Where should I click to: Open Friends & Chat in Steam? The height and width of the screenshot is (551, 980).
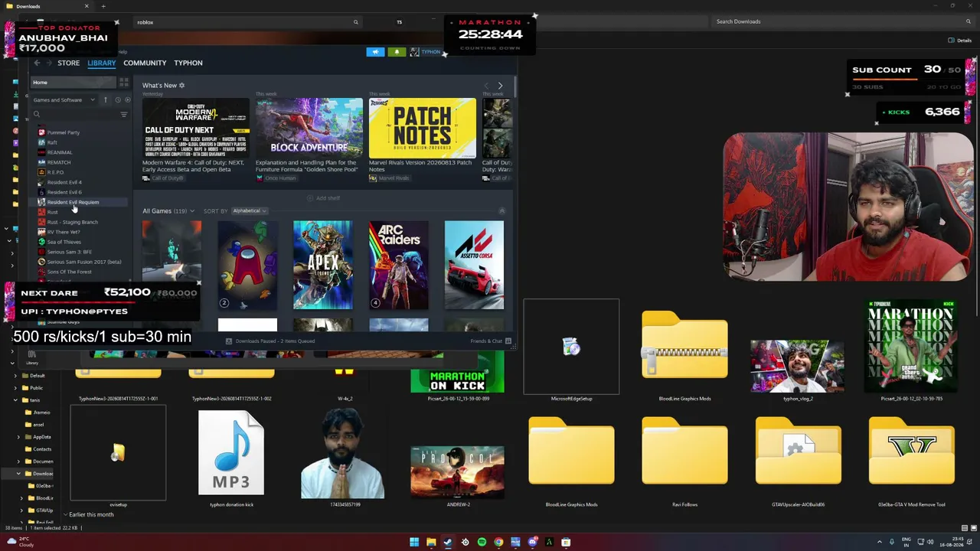490,341
